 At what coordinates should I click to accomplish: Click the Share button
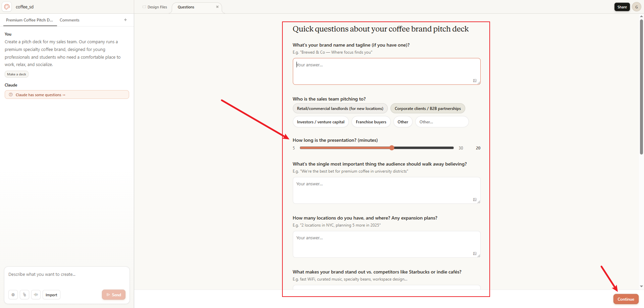point(622,7)
